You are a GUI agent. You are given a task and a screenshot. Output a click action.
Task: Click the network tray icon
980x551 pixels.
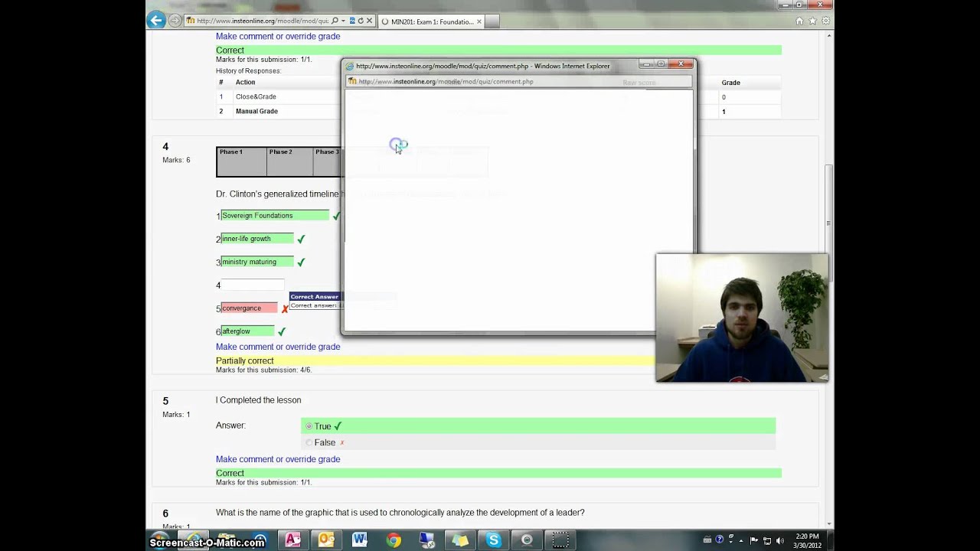tap(767, 540)
